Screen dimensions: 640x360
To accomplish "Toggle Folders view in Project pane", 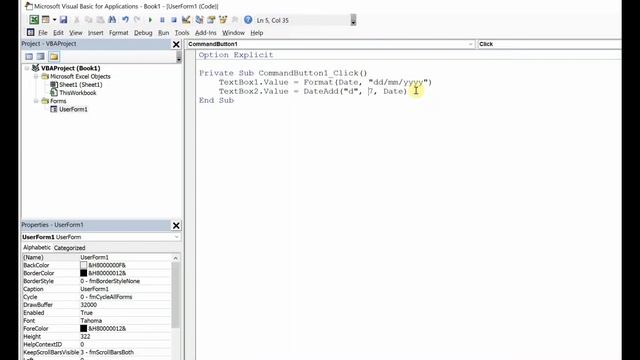I will [x=54, y=56].
